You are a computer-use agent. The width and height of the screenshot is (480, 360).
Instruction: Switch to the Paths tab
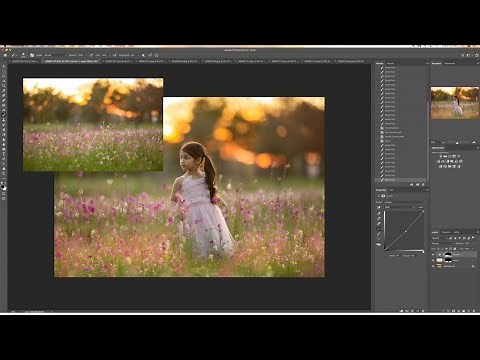click(457, 232)
